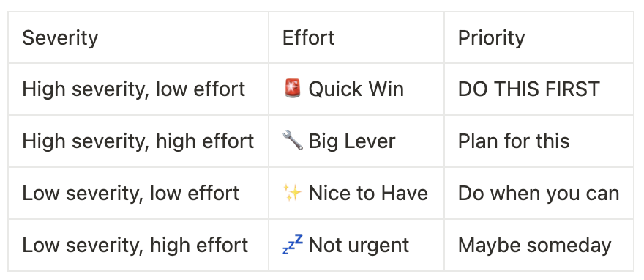Click the sparkles emoji beside Nice to Have
Screen dimensions: 644x280
[x=293, y=193]
